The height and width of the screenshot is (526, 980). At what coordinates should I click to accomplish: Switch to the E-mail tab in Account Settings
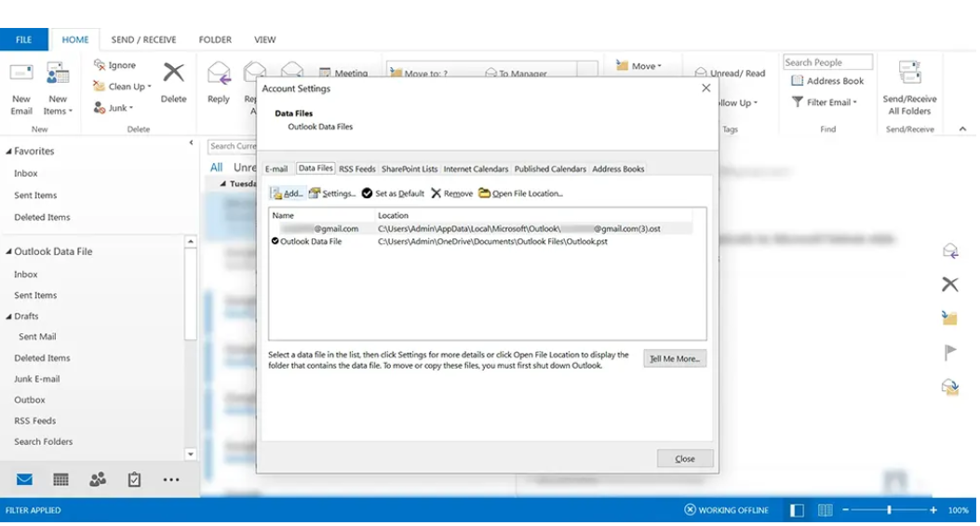pyautogui.click(x=276, y=169)
